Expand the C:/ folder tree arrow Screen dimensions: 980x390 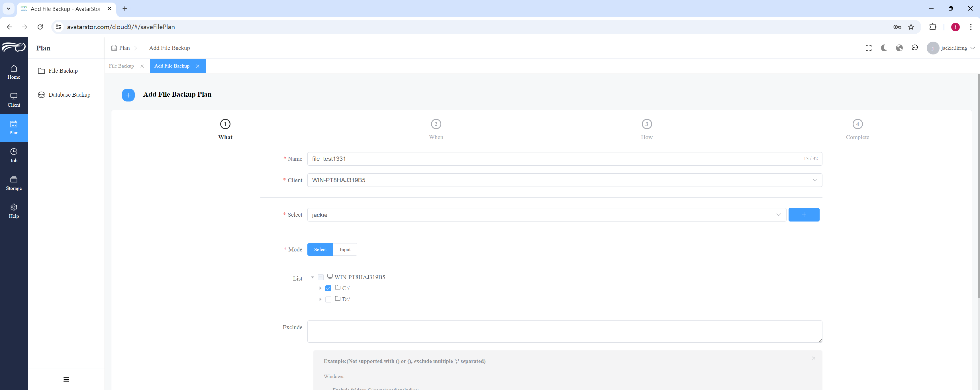coord(320,288)
